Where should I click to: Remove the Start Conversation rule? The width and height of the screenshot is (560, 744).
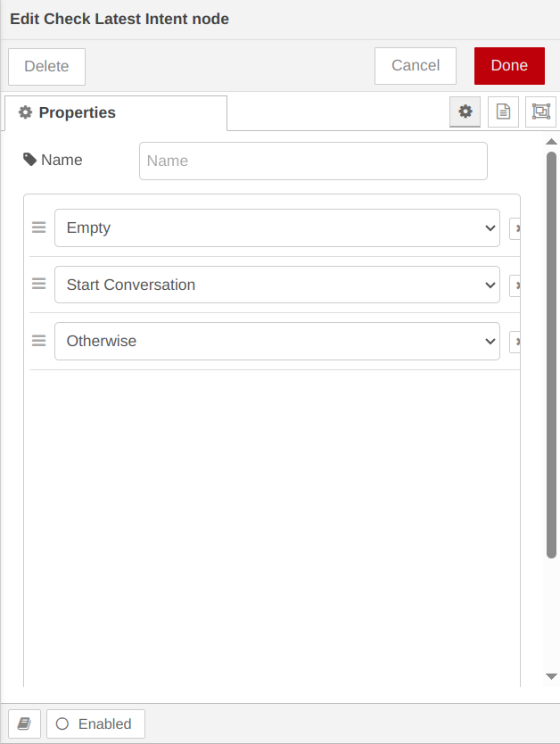[x=515, y=285]
